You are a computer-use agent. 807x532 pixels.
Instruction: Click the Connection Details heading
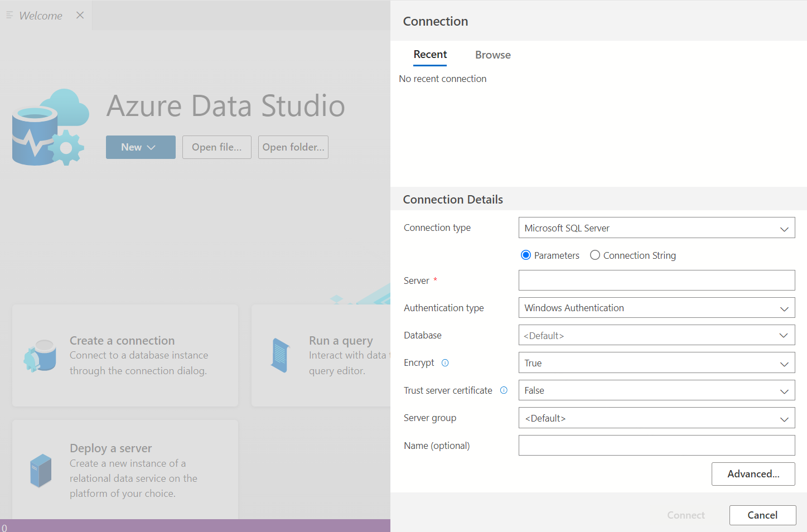[x=453, y=200]
